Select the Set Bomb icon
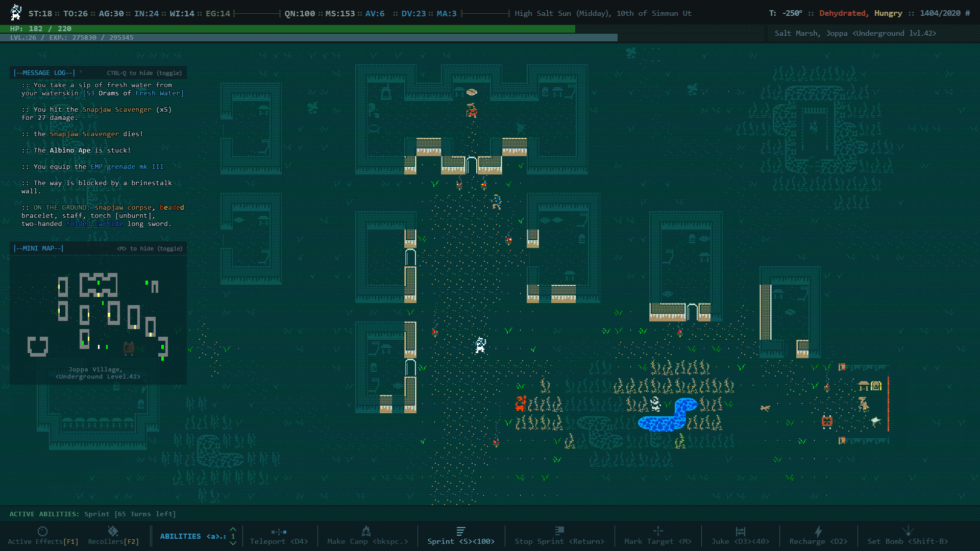 908,530
